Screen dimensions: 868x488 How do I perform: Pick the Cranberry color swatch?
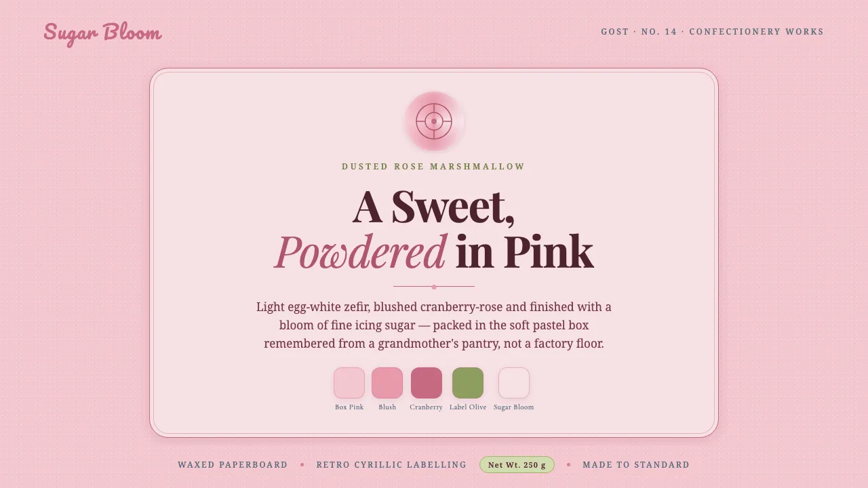click(x=427, y=383)
